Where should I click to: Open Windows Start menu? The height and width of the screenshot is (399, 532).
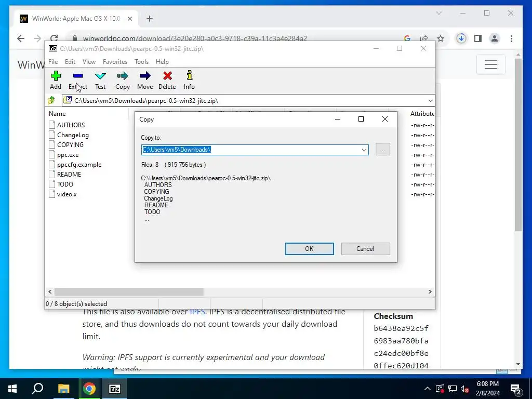pos(12,389)
